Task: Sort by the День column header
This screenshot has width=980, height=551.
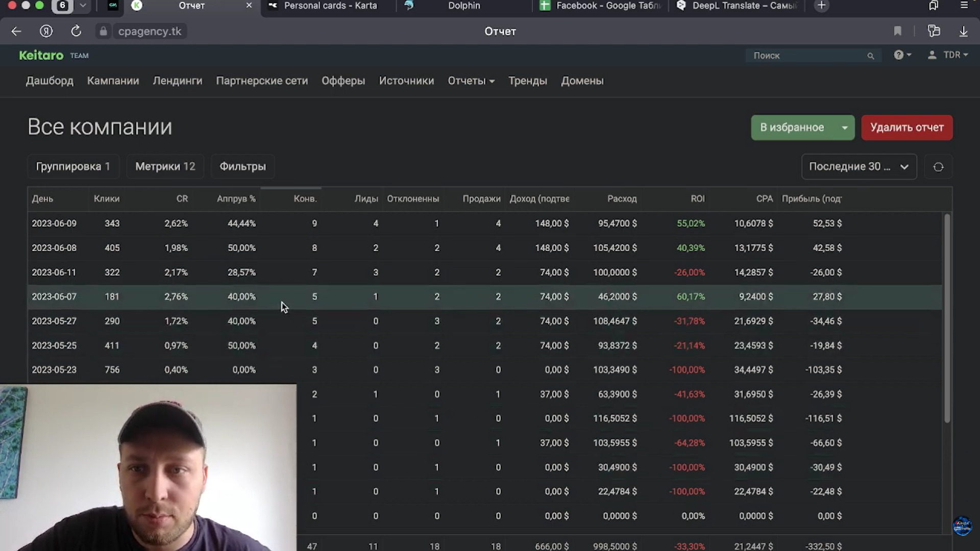Action: click(42, 199)
